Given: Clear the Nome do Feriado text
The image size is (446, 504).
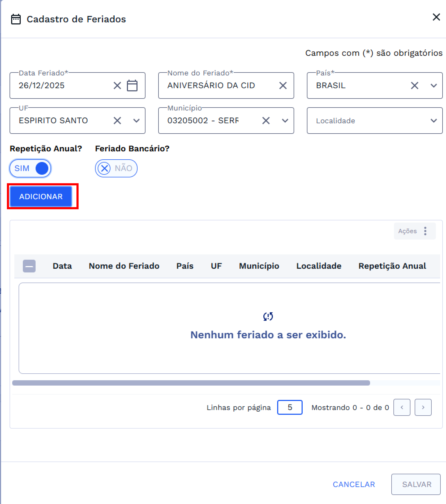Looking at the screenshot, I should click(283, 86).
